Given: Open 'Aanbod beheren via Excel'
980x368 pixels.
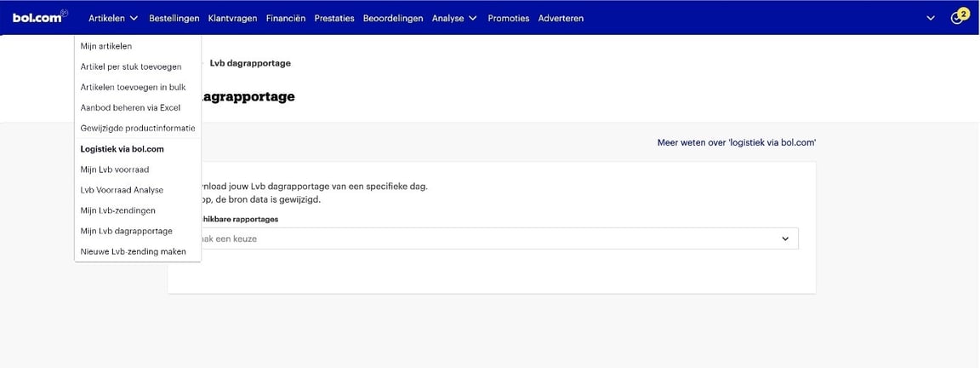Looking at the screenshot, I should pyautogui.click(x=130, y=108).
